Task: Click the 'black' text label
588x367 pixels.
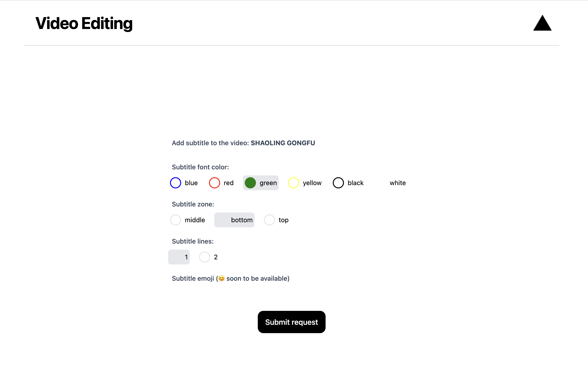Action: 356,183
